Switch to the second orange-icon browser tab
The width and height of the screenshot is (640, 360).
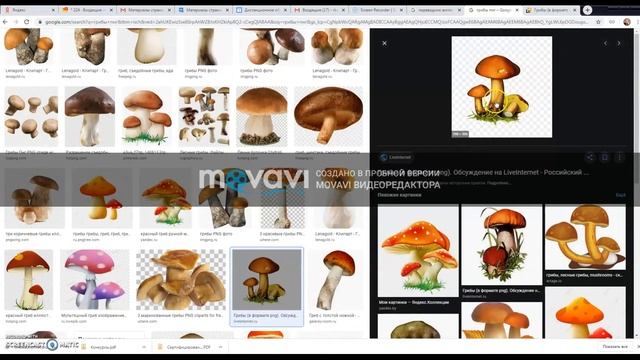click(x=87, y=10)
